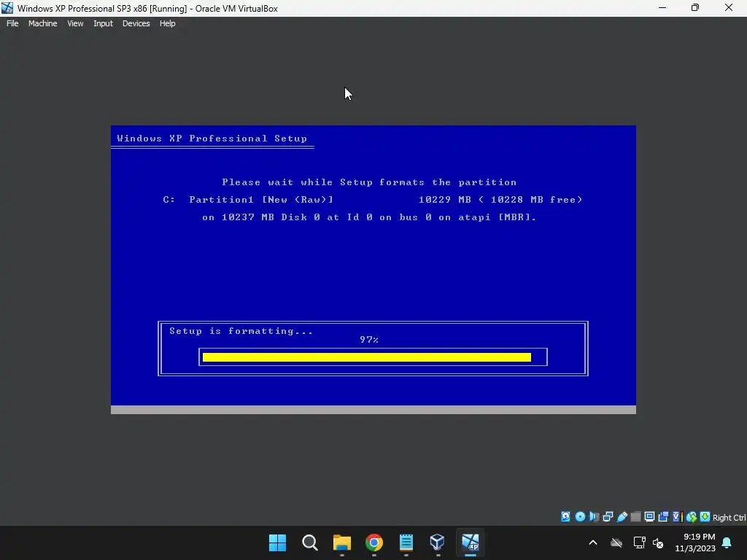Open the Machine menu
This screenshot has width=747, height=560.
(x=42, y=23)
